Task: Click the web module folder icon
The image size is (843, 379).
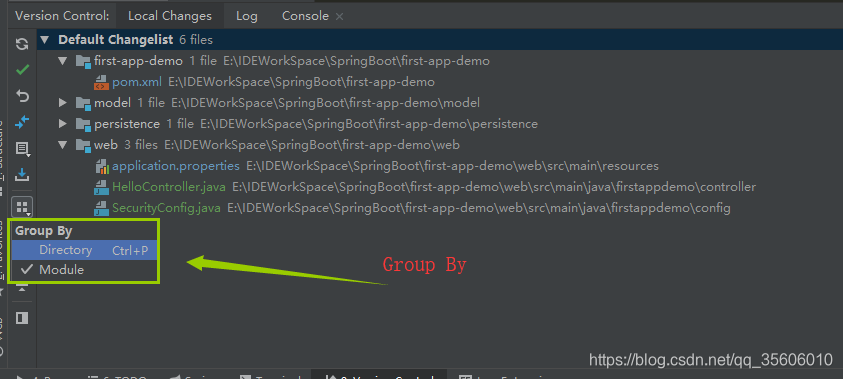Action: tap(83, 145)
